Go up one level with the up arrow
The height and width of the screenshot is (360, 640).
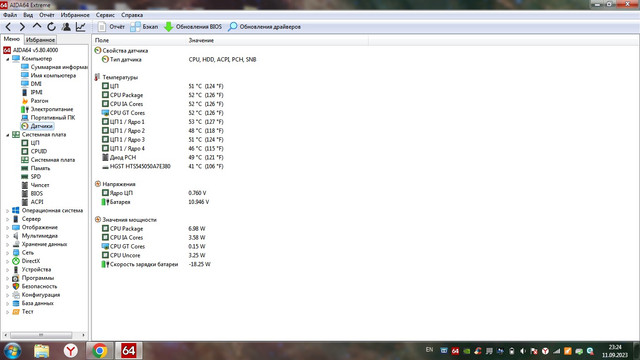click(x=37, y=27)
